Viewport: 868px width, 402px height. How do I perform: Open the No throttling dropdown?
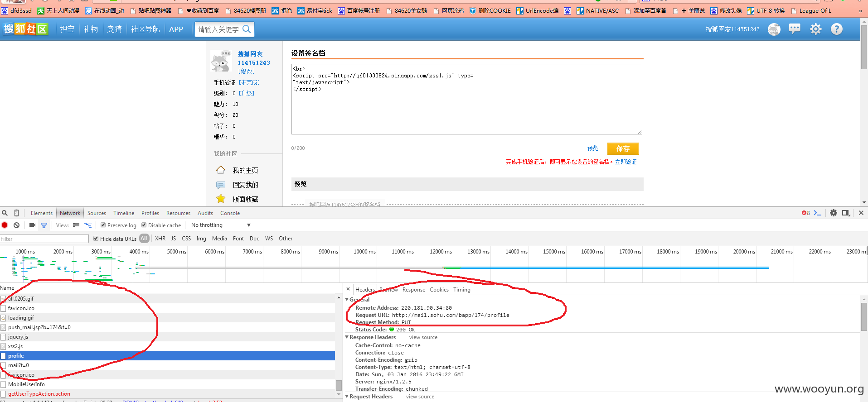point(221,225)
